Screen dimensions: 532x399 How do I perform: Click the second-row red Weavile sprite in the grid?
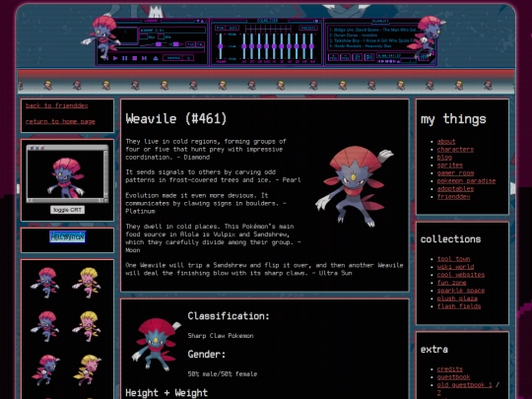click(x=45, y=326)
